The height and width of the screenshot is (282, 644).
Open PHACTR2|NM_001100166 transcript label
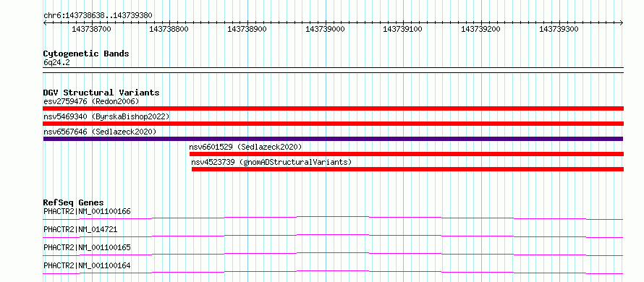(x=87, y=211)
